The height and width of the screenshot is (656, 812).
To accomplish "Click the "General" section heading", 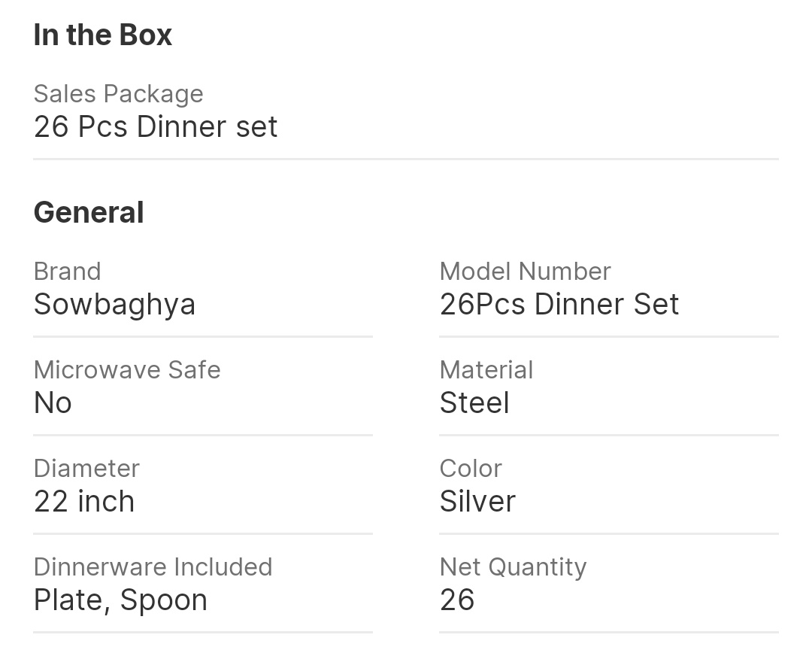I will pos(89,212).
